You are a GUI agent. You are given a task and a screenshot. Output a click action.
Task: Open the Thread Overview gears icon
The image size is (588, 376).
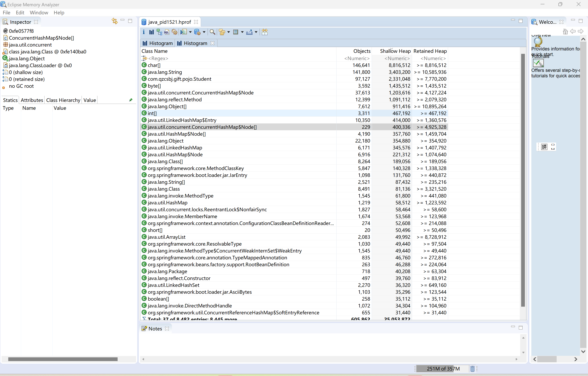174,32
